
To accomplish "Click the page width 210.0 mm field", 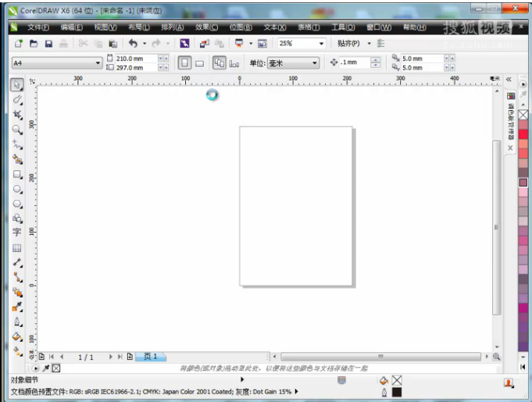I will tap(137, 59).
